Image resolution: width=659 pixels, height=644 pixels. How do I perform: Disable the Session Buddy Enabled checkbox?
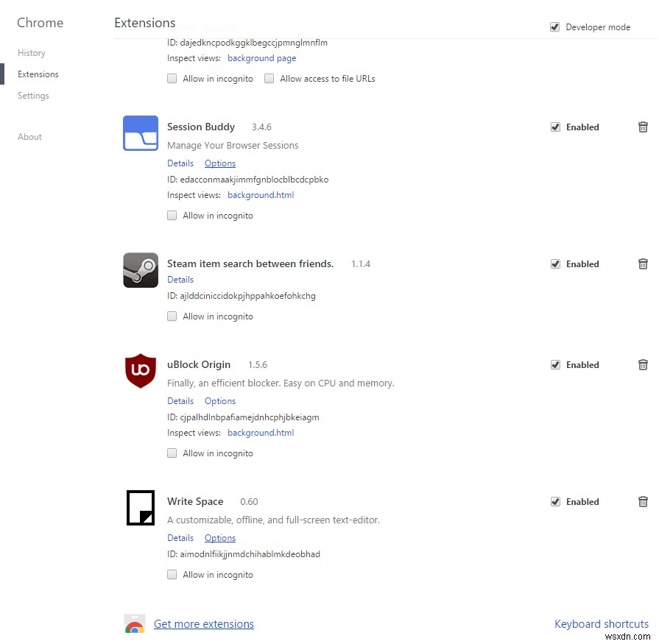point(555,127)
